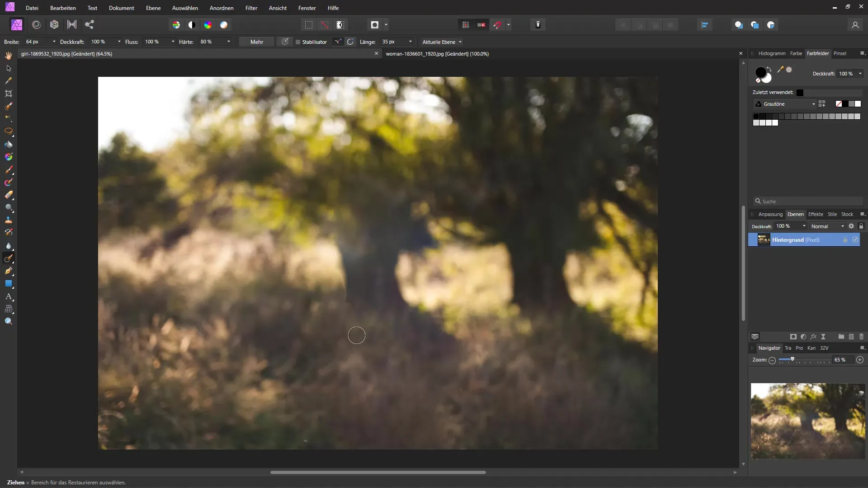Toggle visibility of Hintergrund layer
The height and width of the screenshot is (488, 868).
pyautogui.click(x=855, y=240)
